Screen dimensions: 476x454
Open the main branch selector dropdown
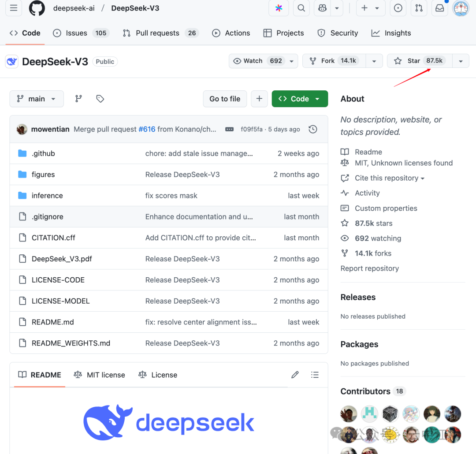(x=37, y=99)
